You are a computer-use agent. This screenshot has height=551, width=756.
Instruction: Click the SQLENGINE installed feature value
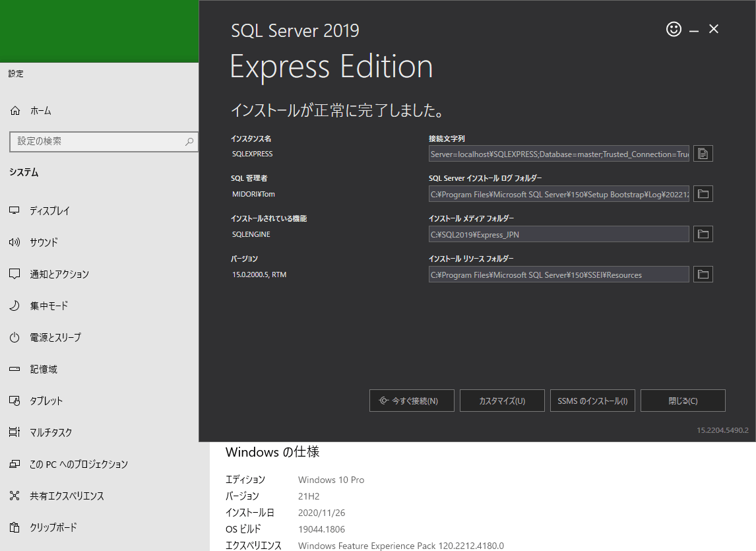(x=251, y=234)
